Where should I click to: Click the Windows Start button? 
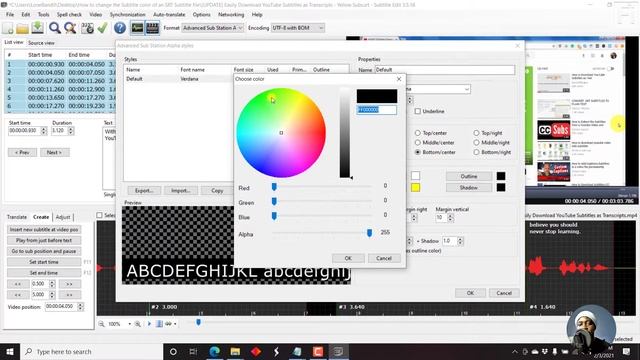(x=10, y=351)
